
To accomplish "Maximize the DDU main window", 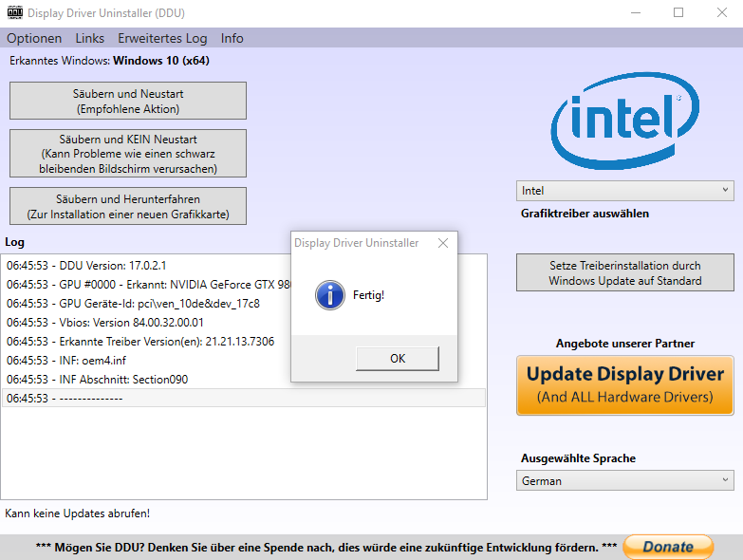I will (x=678, y=12).
